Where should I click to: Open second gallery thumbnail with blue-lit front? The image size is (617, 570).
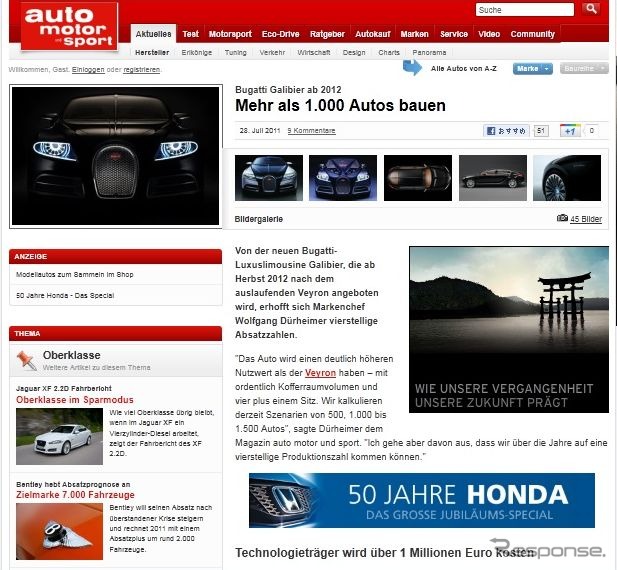click(x=343, y=178)
